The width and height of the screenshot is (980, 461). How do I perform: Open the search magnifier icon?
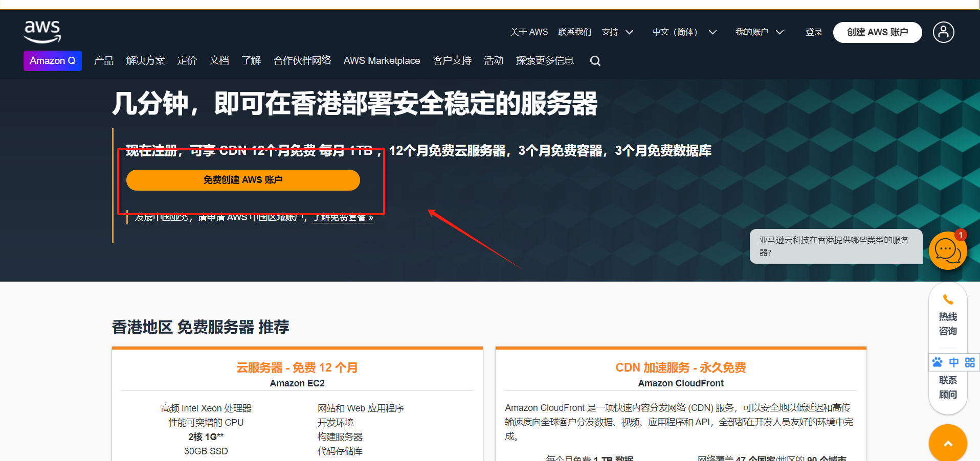click(x=595, y=61)
